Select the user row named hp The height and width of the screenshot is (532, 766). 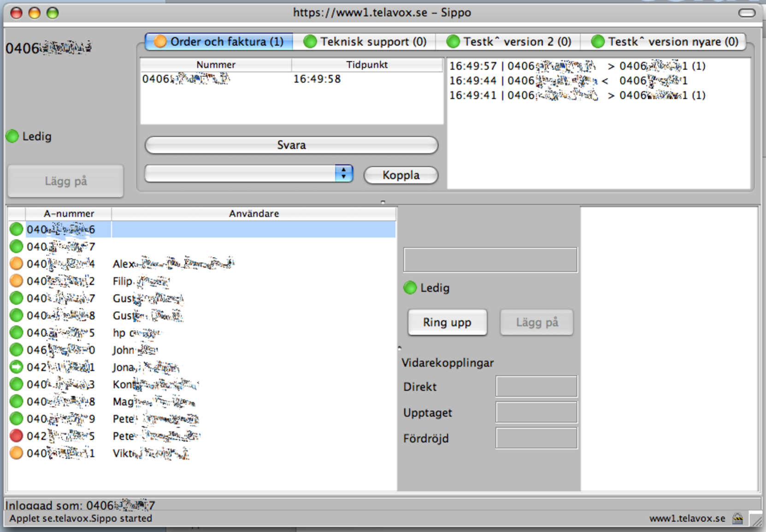pos(202,333)
